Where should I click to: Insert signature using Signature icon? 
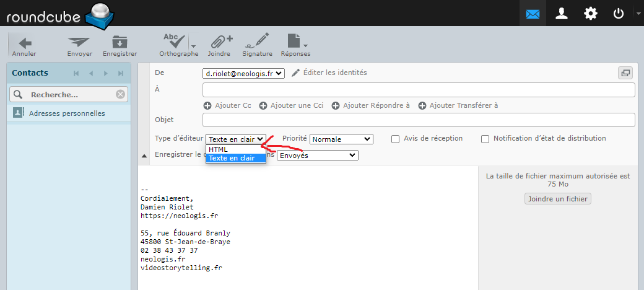click(257, 42)
